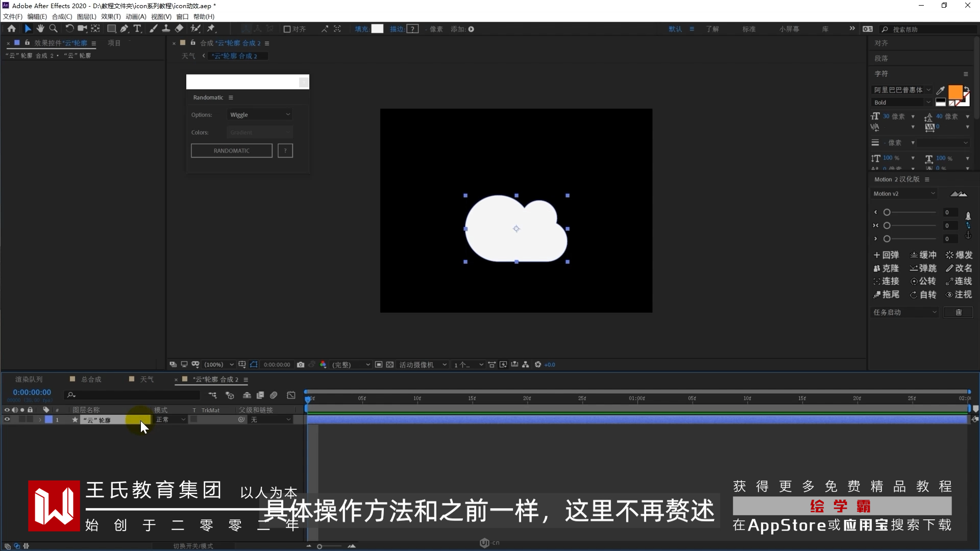Select the Hand tool
Viewport: 980px width, 551px height.
[40, 29]
